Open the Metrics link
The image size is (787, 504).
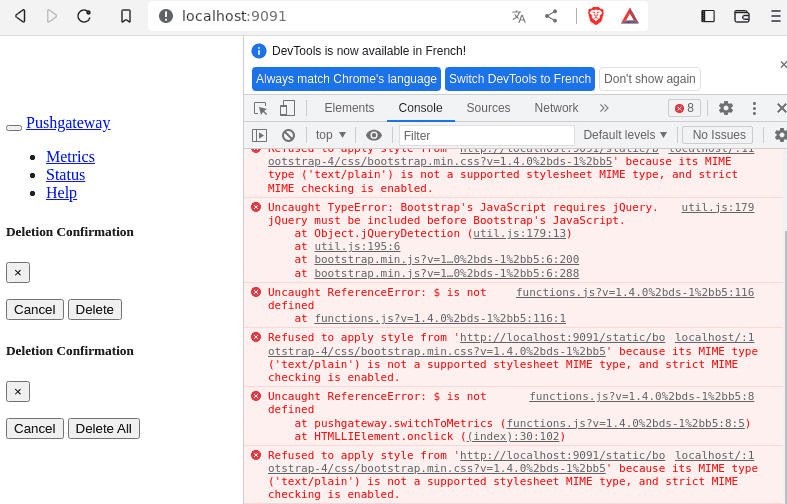pos(70,157)
